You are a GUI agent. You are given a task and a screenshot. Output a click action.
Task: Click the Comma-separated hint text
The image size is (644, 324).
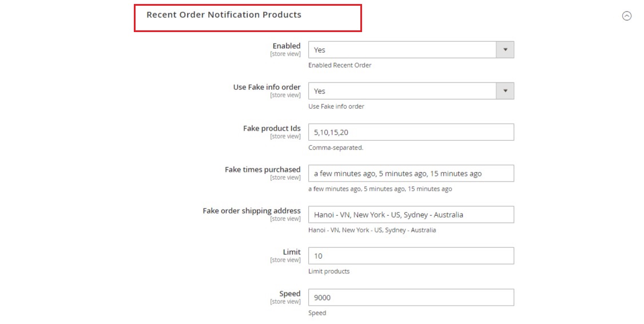pos(336,148)
